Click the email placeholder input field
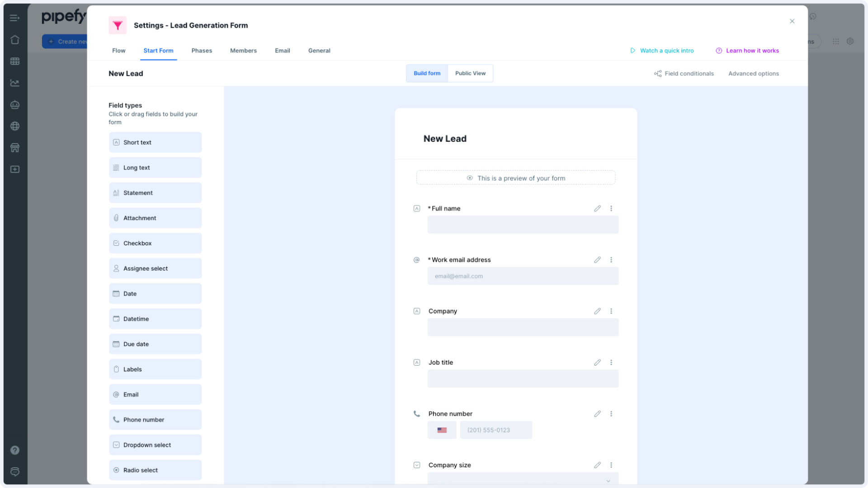Image resolution: width=868 pixels, height=488 pixels. pyautogui.click(x=523, y=276)
